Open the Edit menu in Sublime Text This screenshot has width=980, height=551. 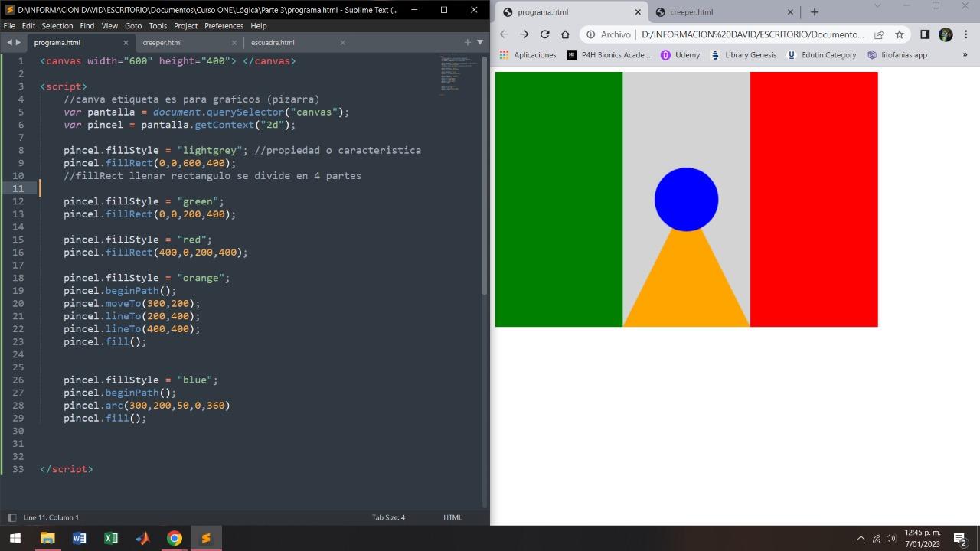28,25
